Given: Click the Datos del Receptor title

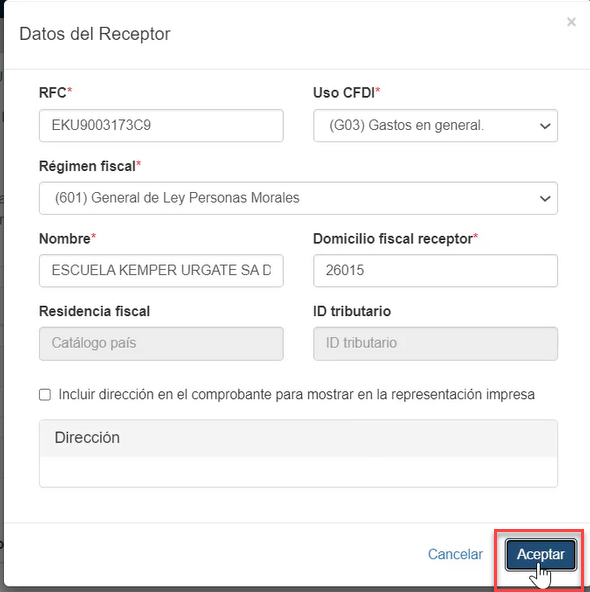Looking at the screenshot, I should (x=95, y=34).
